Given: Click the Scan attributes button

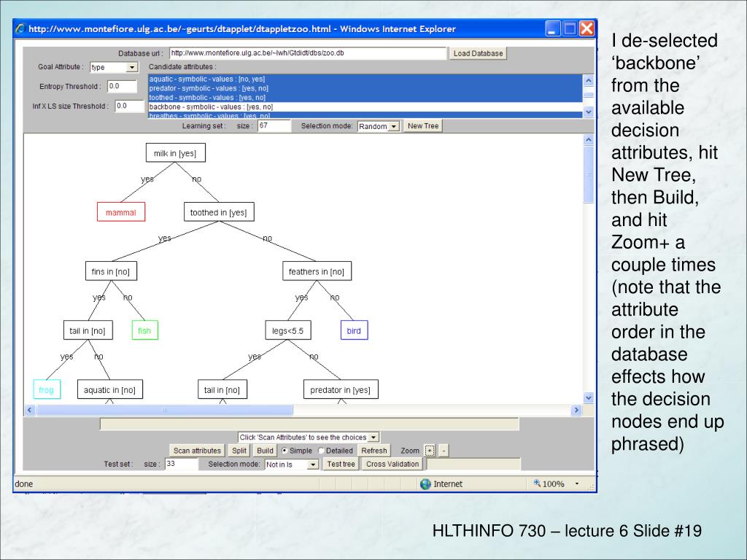Looking at the screenshot, I should (197, 451).
